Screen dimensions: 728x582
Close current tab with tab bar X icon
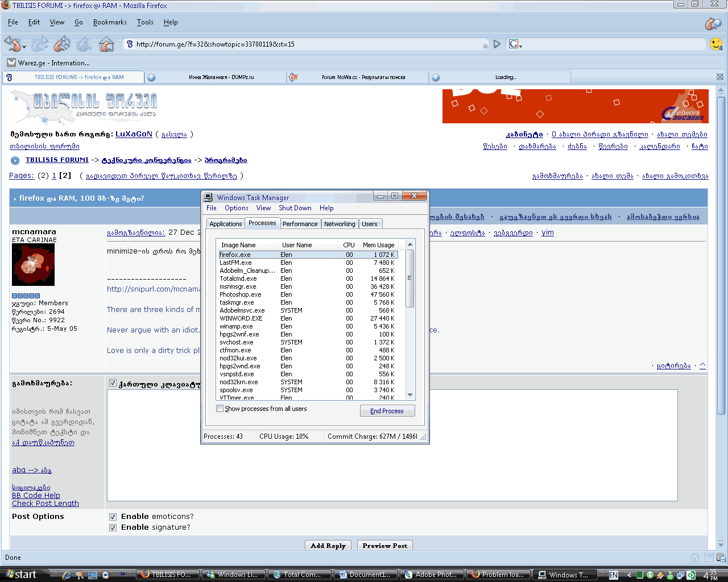(x=719, y=77)
